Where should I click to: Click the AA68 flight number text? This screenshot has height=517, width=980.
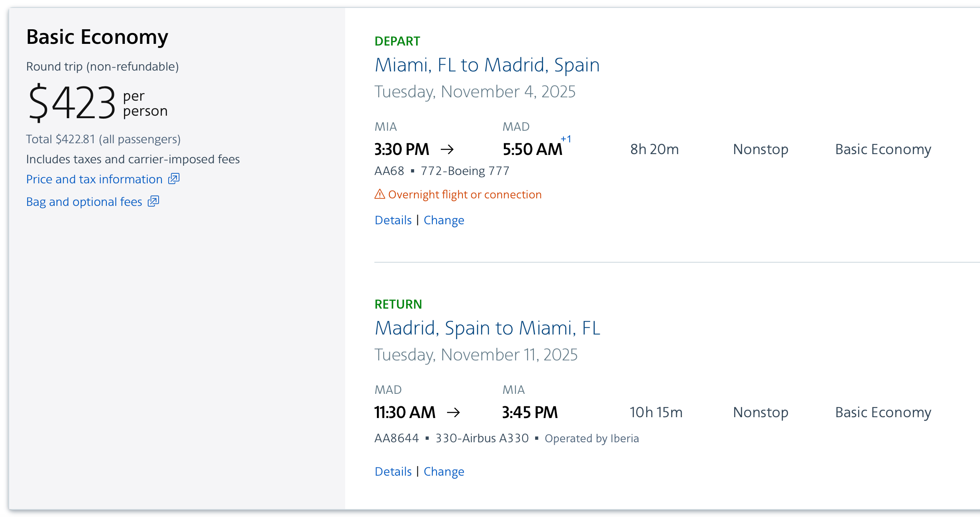389,171
